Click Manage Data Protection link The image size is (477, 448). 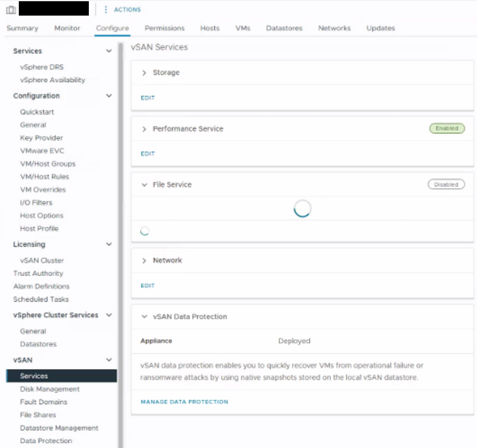click(x=184, y=402)
